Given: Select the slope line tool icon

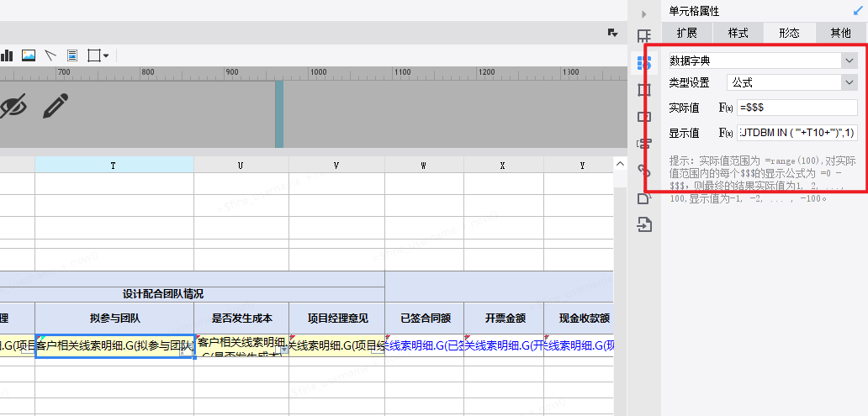Looking at the screenshot, I should [50, 55].
